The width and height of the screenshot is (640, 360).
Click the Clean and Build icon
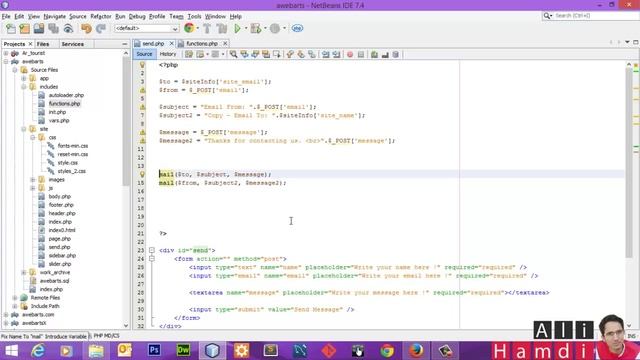(222, 28)
